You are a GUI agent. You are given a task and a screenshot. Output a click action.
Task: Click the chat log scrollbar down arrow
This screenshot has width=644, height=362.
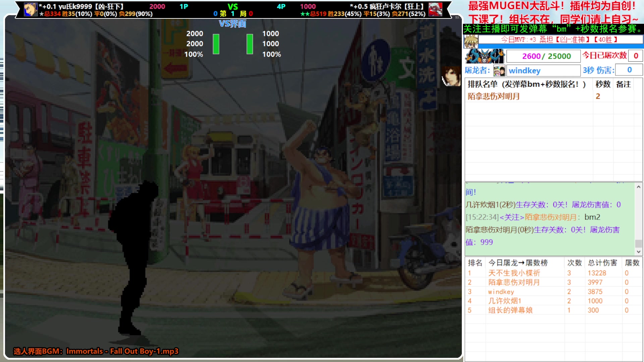pos(639,252)
